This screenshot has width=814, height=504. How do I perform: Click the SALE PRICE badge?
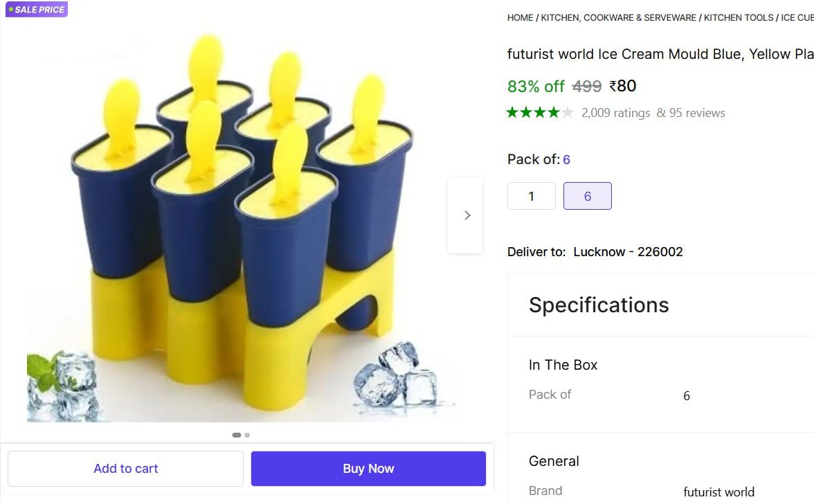(x=37, y=10)
